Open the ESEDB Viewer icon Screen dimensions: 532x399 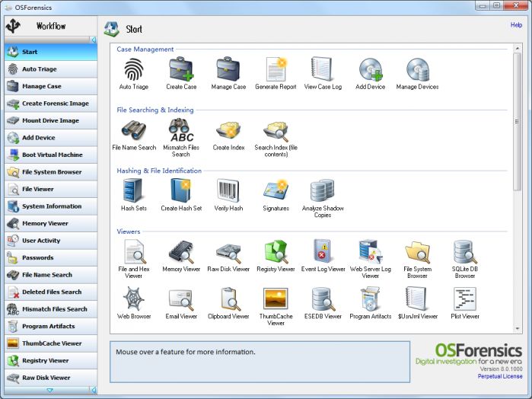[x=323, y=299]
